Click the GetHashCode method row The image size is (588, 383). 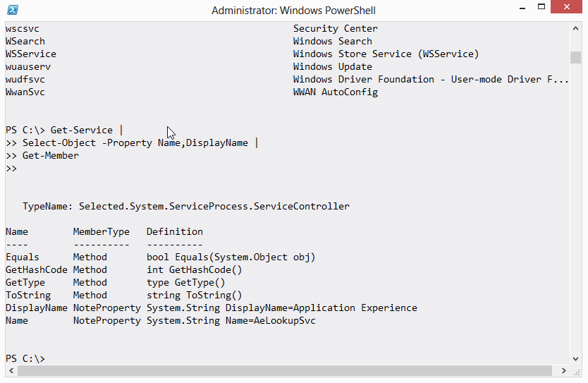click(x=37, y=269)
